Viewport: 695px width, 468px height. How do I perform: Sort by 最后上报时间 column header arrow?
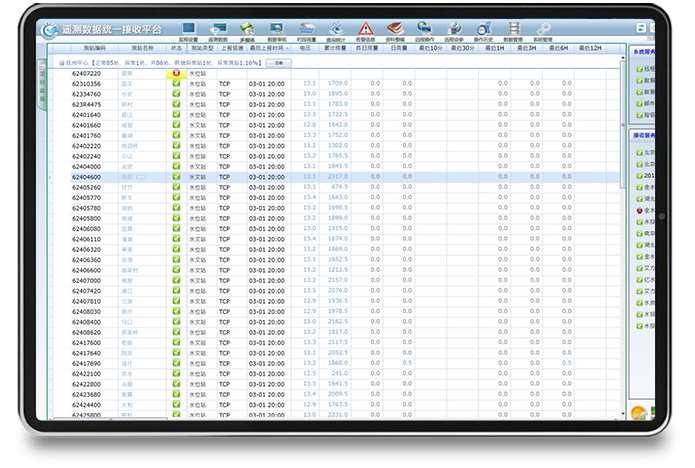287,47
